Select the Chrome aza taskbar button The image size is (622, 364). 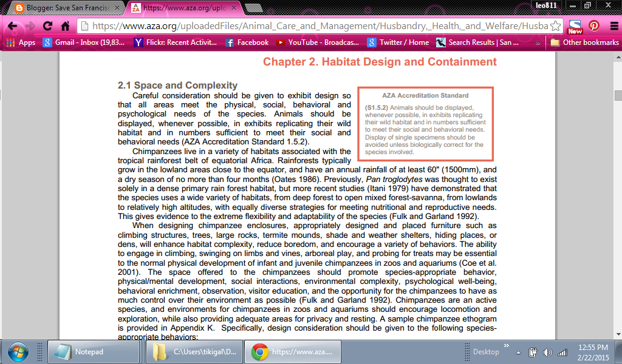coord(293,352)
